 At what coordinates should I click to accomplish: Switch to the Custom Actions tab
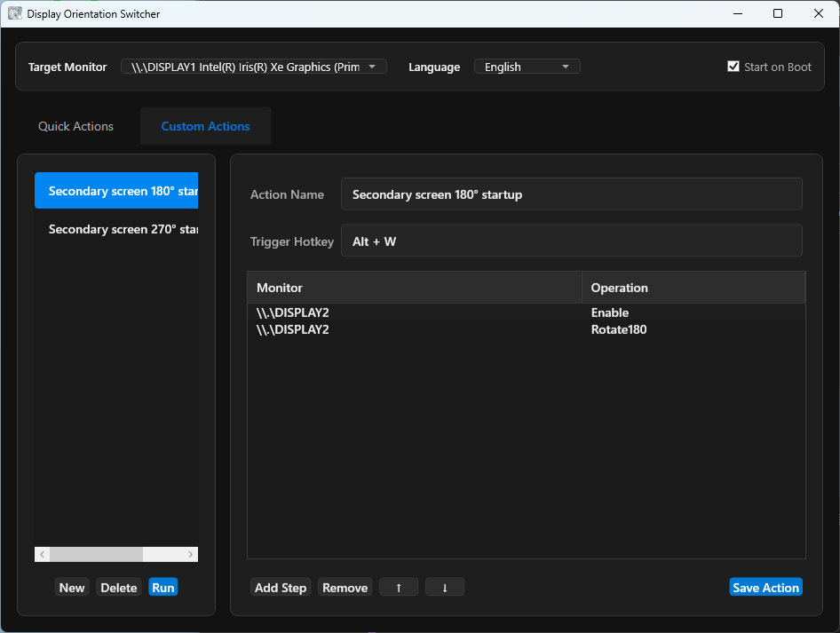click(x=206, y=126)
